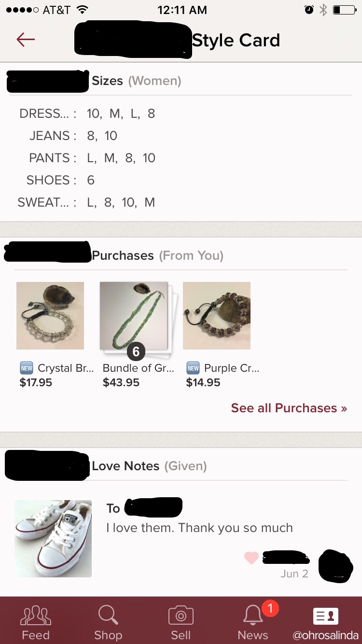Tap the back arrow icon
Image resolution: width=362 pixels, height=644 pixels.
(x=26, y=40)
